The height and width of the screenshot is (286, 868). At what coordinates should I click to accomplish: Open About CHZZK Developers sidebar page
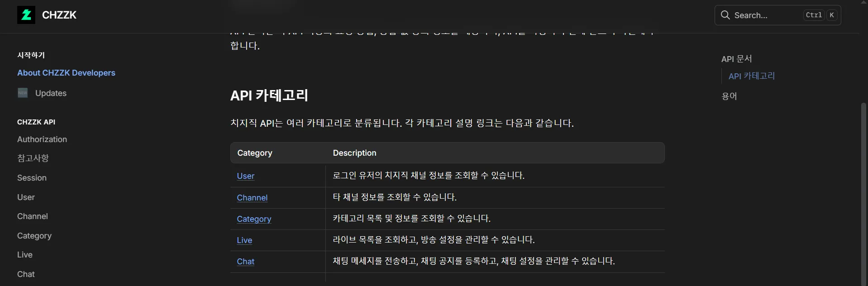pyautogui.click(x=66, y=73)
